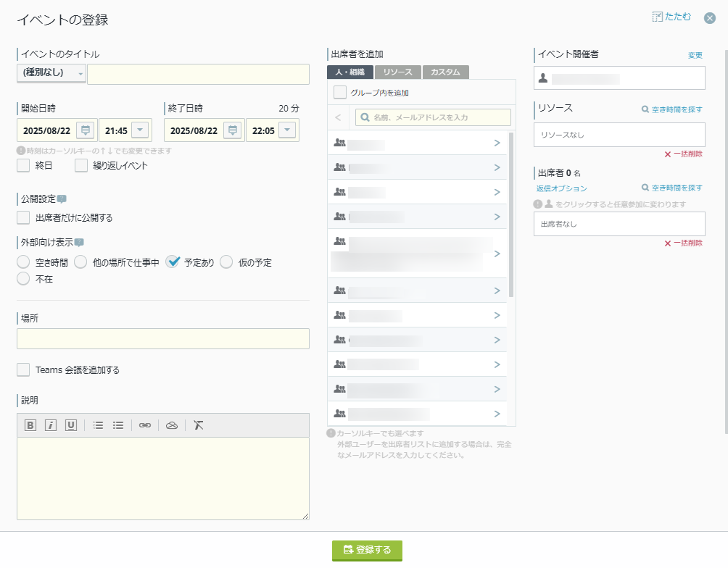Switch to 人・組織 tab
The width and height of the screenshot is (728, 568).
click(350, 72)
